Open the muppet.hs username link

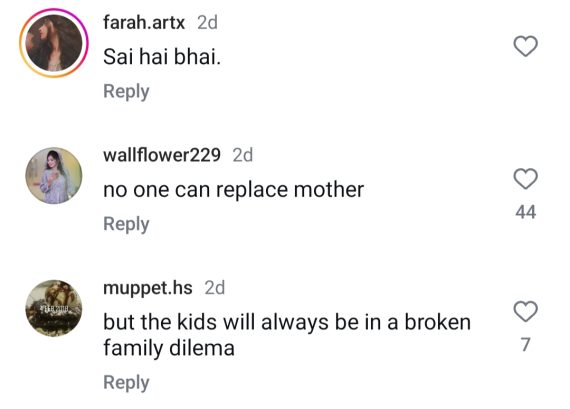click(x=148, y=288)
